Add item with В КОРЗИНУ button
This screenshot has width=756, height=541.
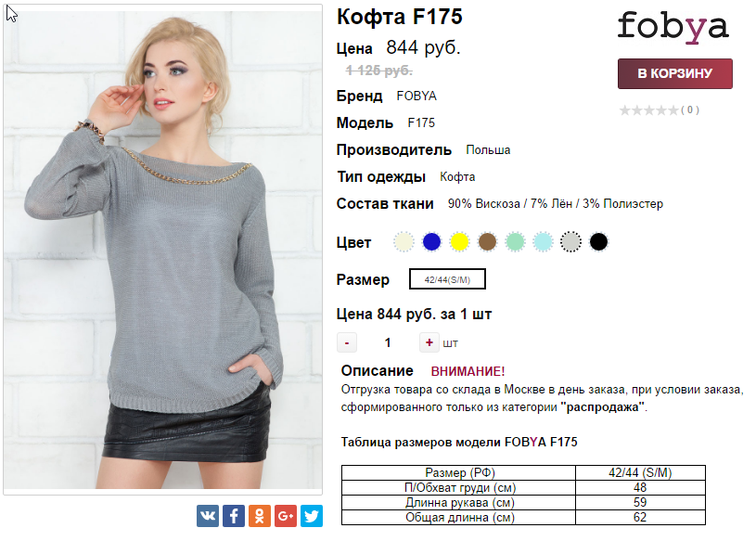[675, 73]
